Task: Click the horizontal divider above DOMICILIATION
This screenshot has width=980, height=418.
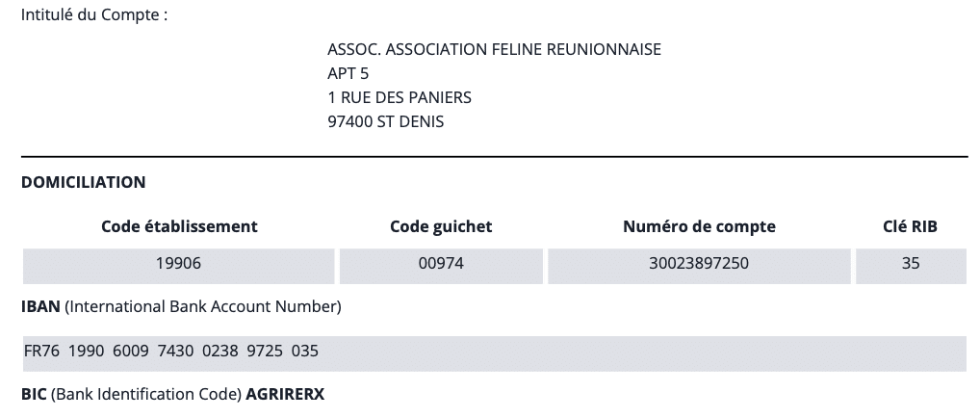Action: coord(493,156)
